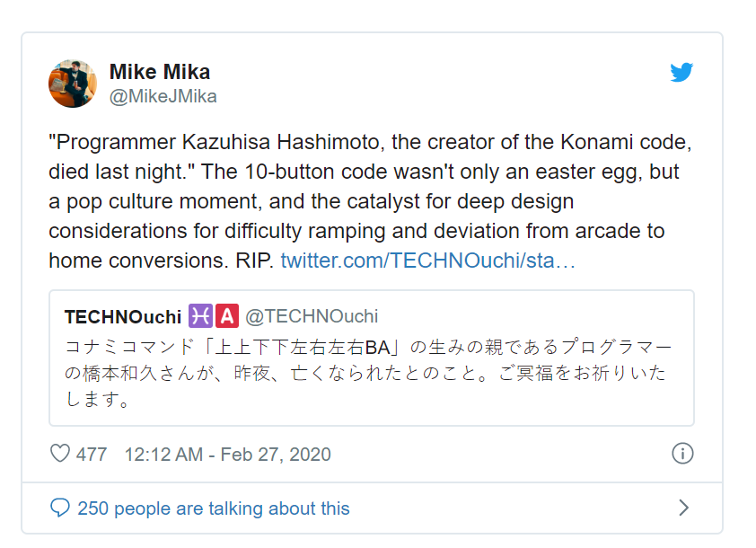
Task: Click the main tweet text about Kazuhisa Hashimoto
Action: [359, 201]
